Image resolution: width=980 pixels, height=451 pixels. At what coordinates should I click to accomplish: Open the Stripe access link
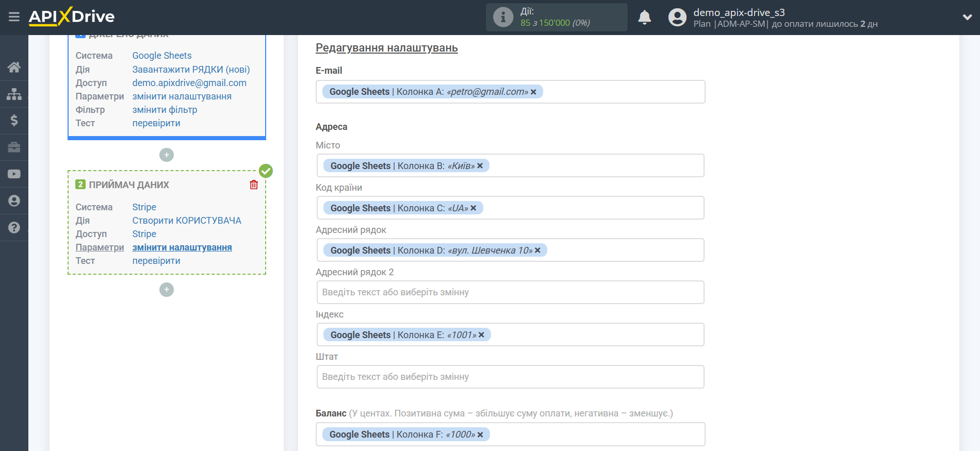pyautogui.click(x=144, y=233)
